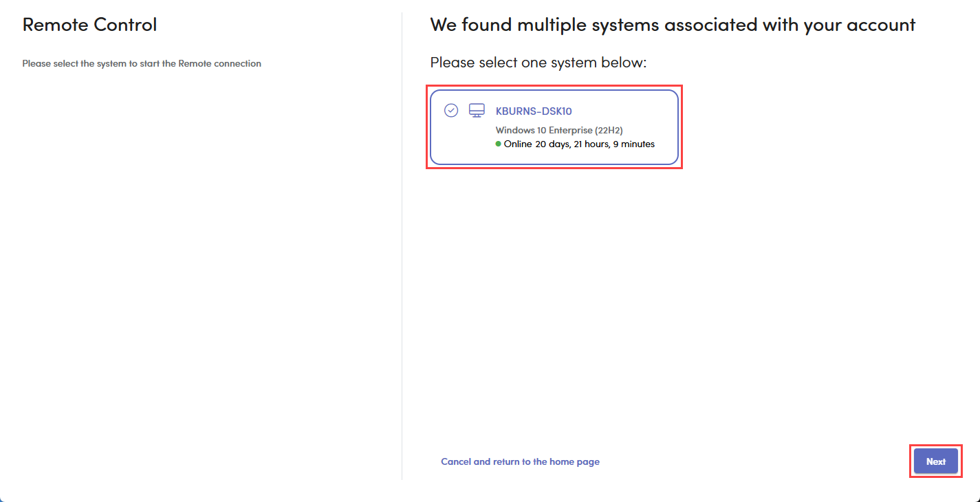This screenshot has width=980, height=502.
Task: Click the desktop monitor icon
Action: tap(477, 111)
